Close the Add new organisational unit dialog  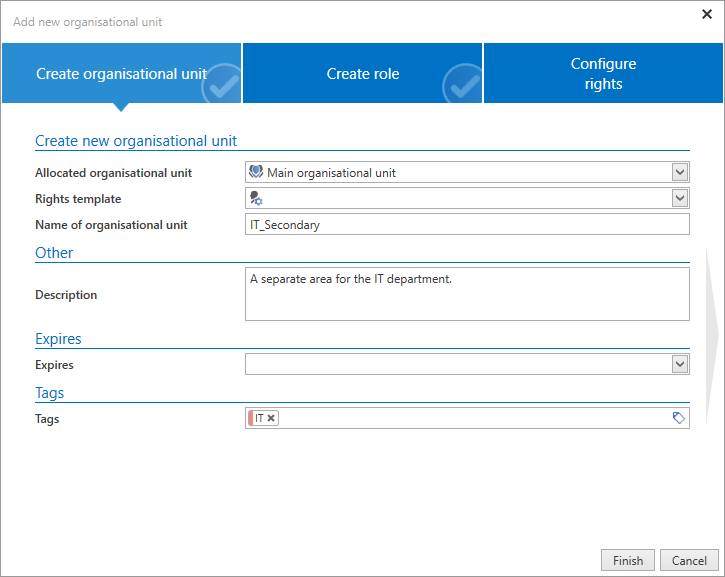point(707,14)
